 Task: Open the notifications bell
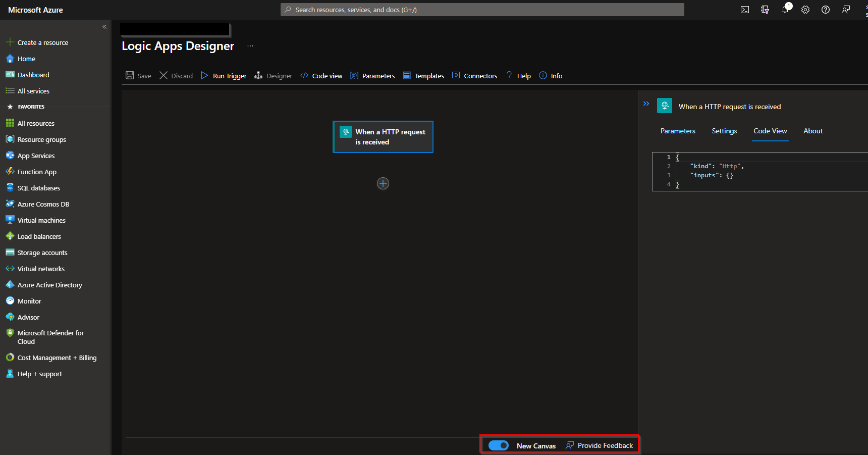pos(785,10)
